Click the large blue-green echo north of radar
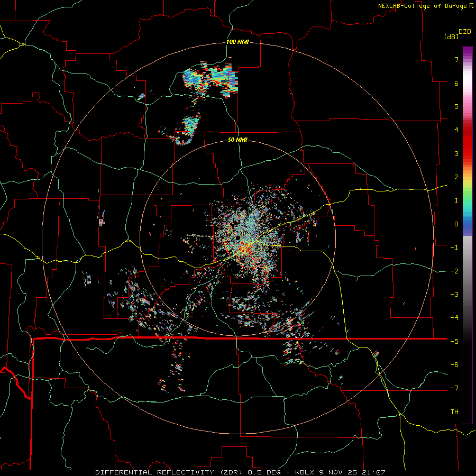Image resolution: width=476 pixels, height=476 pixels. coord(210,79)
